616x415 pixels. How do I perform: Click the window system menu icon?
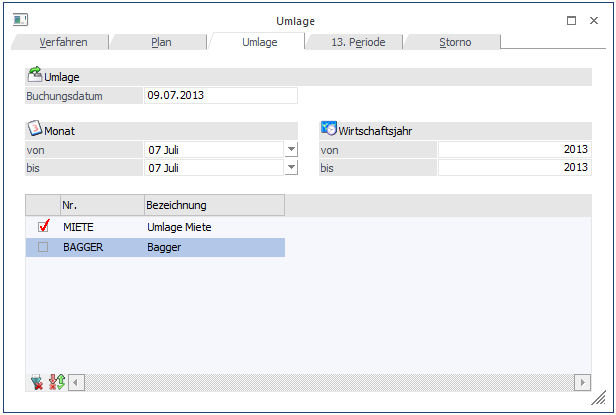[21, 20]
